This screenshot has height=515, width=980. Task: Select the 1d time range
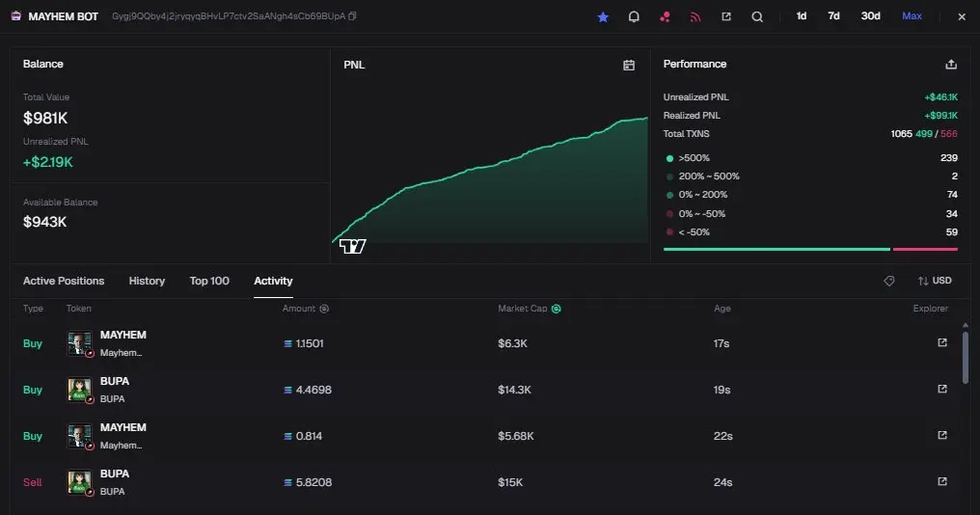pyautogui.click(x=802, y=16)
